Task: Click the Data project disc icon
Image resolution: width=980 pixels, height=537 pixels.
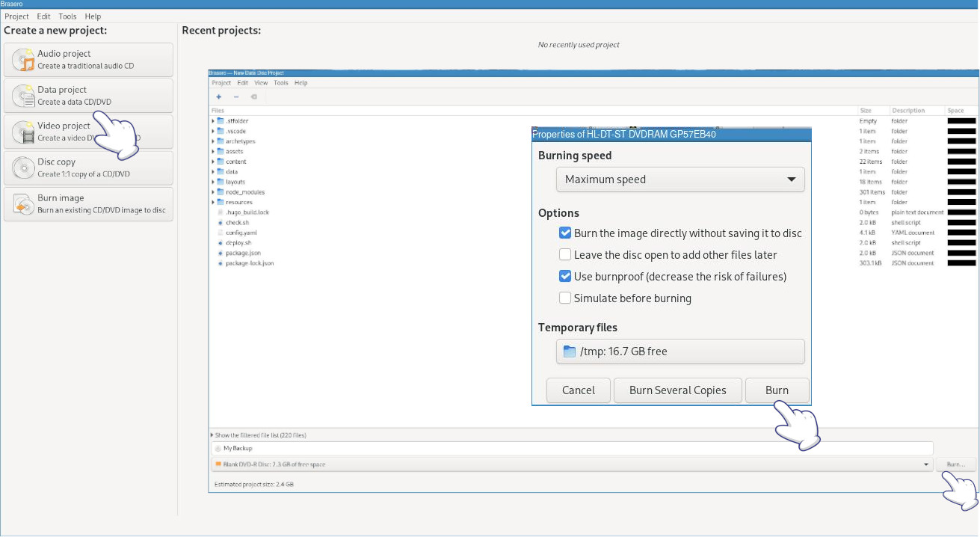Action: 24,96
